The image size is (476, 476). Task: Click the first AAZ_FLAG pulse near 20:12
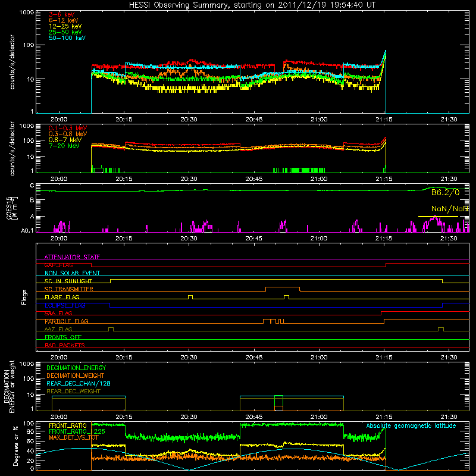(x=111, y=329)
